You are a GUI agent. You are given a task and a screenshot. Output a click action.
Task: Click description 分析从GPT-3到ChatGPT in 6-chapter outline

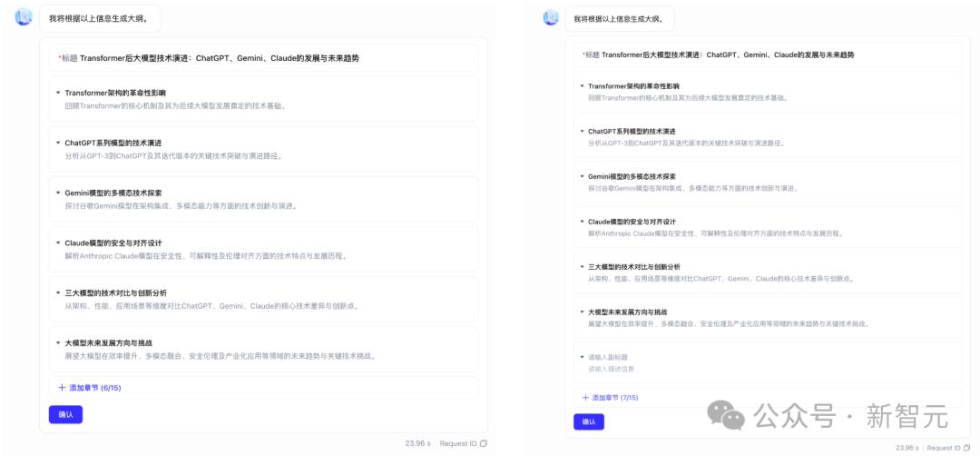(x=173, y=155)
